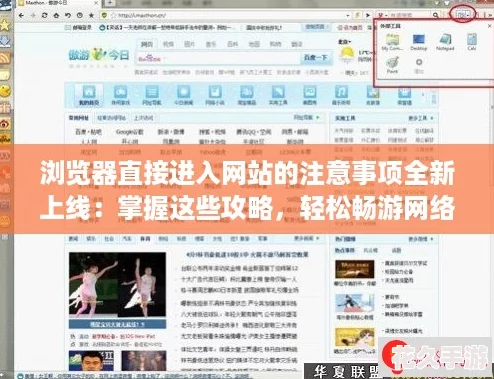Close the external tools popup panel

pos(489,26)
